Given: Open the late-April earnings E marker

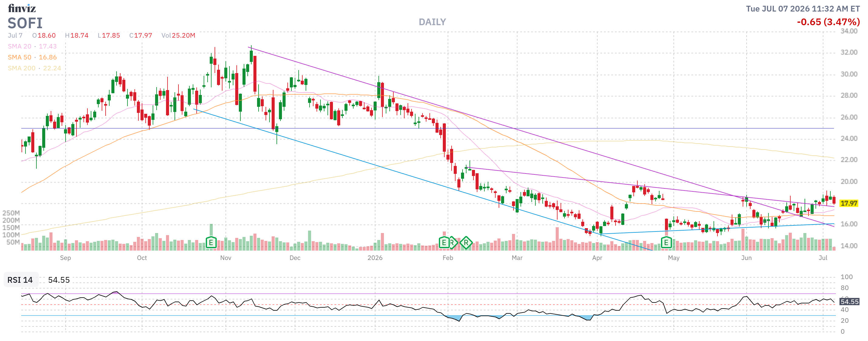Looking at the screenshot, I should 666,242.
